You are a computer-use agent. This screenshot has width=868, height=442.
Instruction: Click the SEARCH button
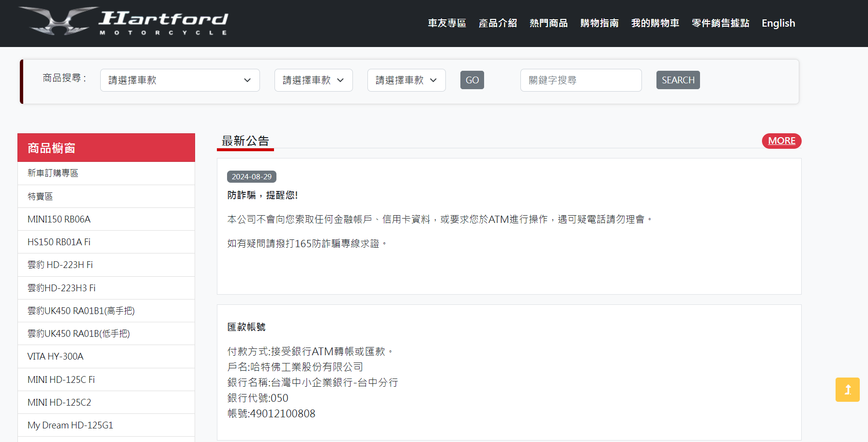[678, 80]
